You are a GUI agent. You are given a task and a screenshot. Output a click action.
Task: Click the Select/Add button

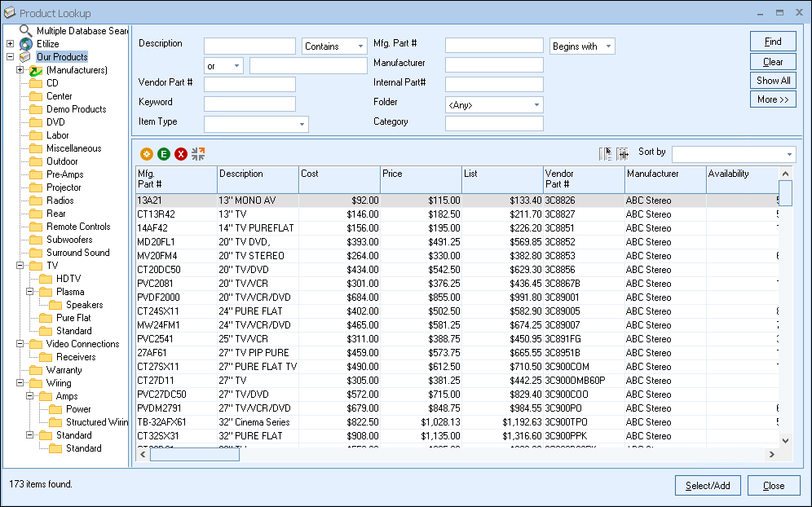pyautogui.click(x=708, y=485)
